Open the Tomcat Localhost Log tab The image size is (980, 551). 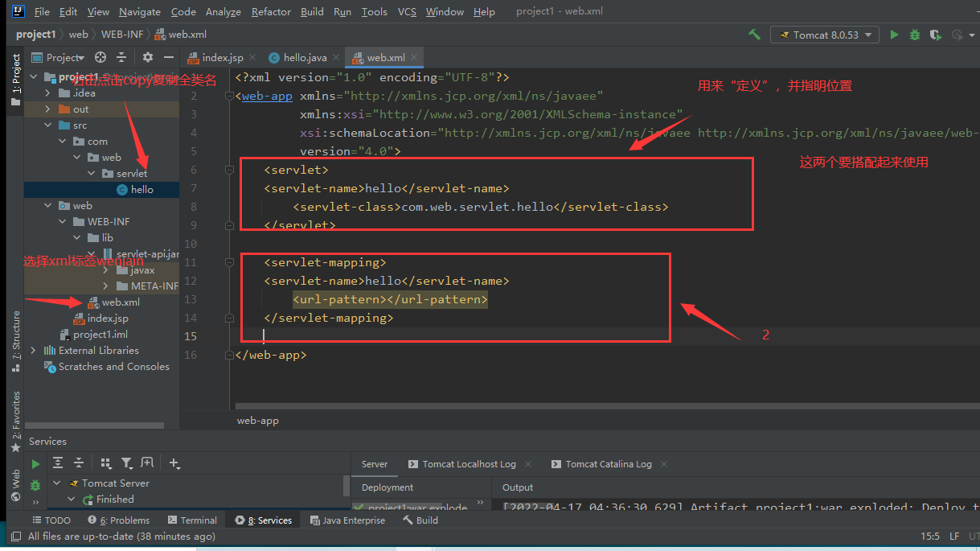click(469, 463)
